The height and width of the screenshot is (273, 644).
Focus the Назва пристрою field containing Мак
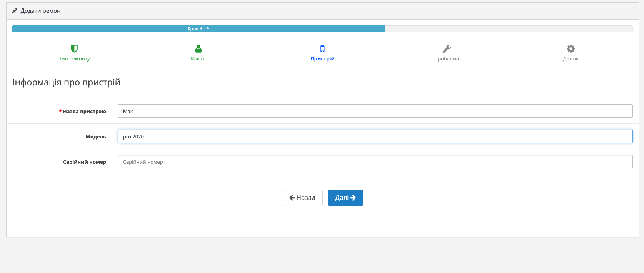pyautogui.click(x=375, y=111)
